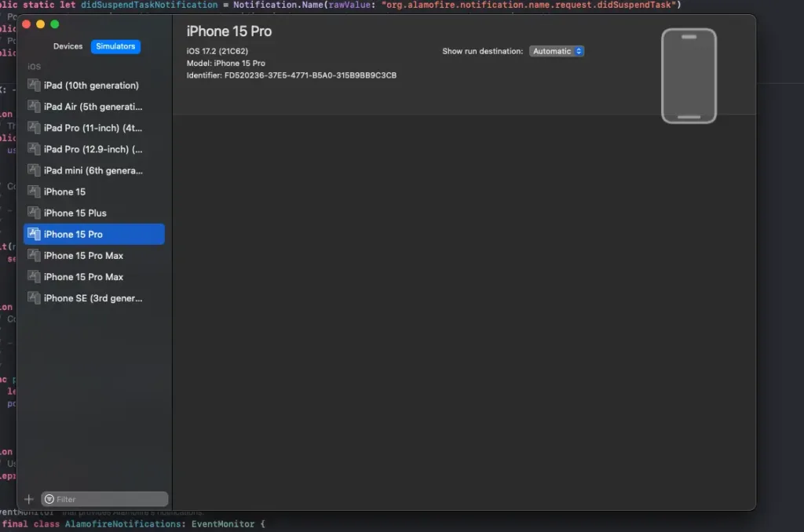Click the iPhone SE simulator icon
This screenshot has height=532, width=804.
click(34, 297)
